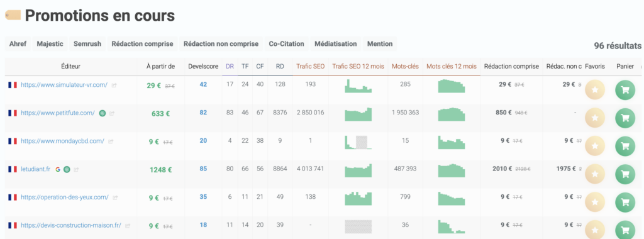This screenshot has height=239, width=644.
Task: Add devis-construction-maison.fr to favorites star
Action: coord(594,230)
